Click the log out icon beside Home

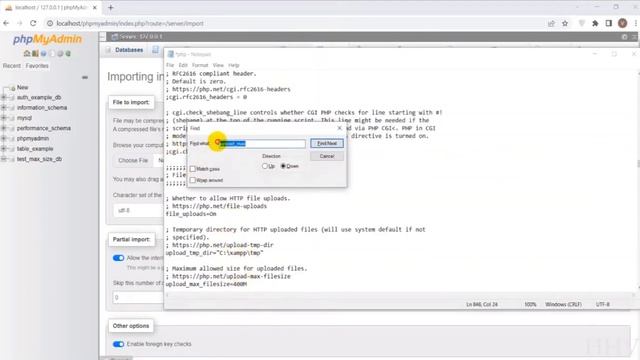35,53
